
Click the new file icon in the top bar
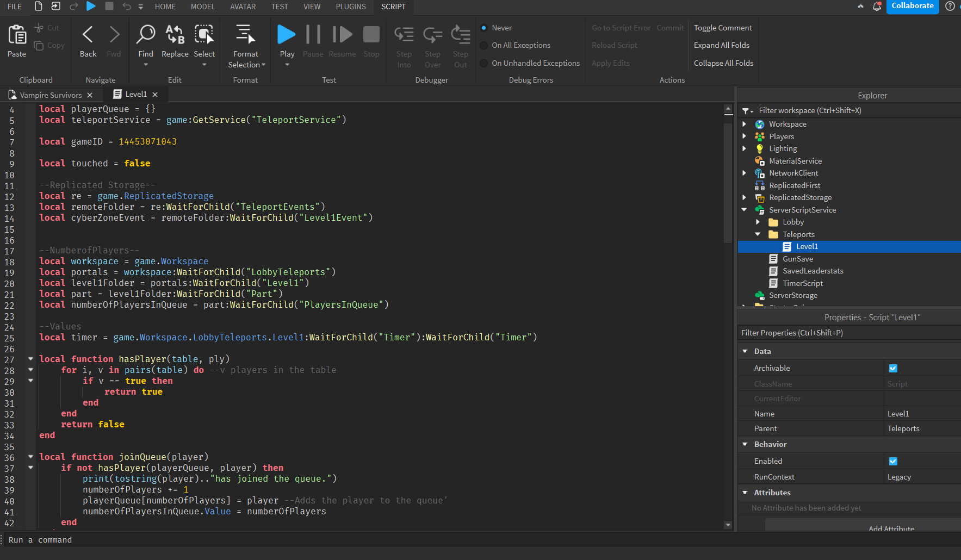[39, 6]
